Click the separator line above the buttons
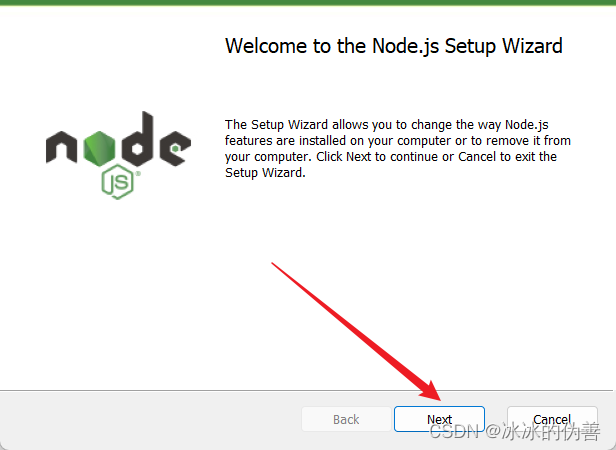This screenshot has height=450, width=616. 306,391
